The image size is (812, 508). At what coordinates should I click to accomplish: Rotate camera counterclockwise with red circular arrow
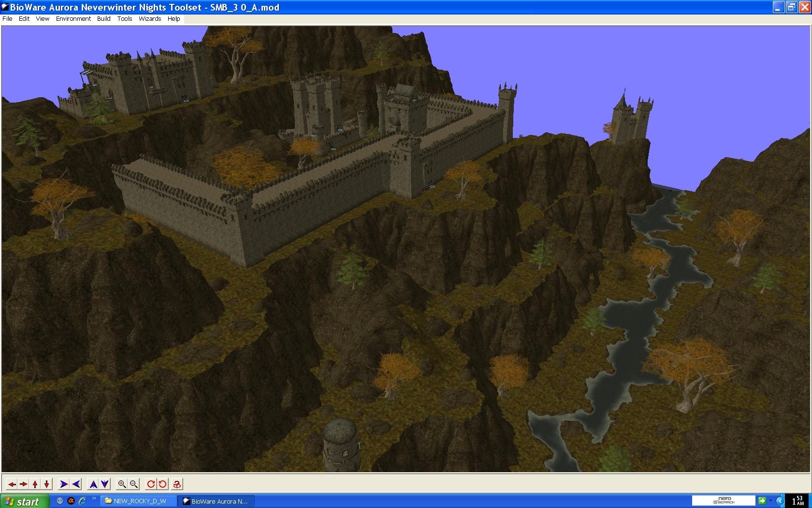(163, 484)
